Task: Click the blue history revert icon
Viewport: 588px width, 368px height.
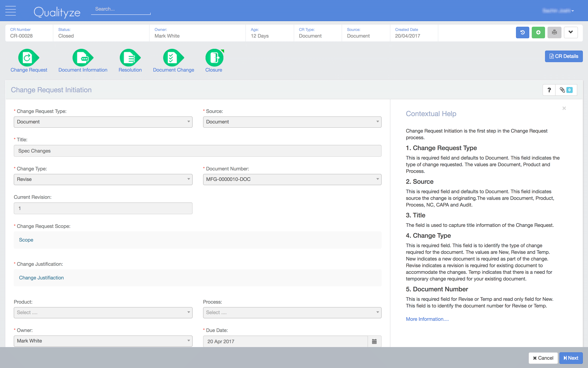Action: pyautogui.click(x=522, y=32)
